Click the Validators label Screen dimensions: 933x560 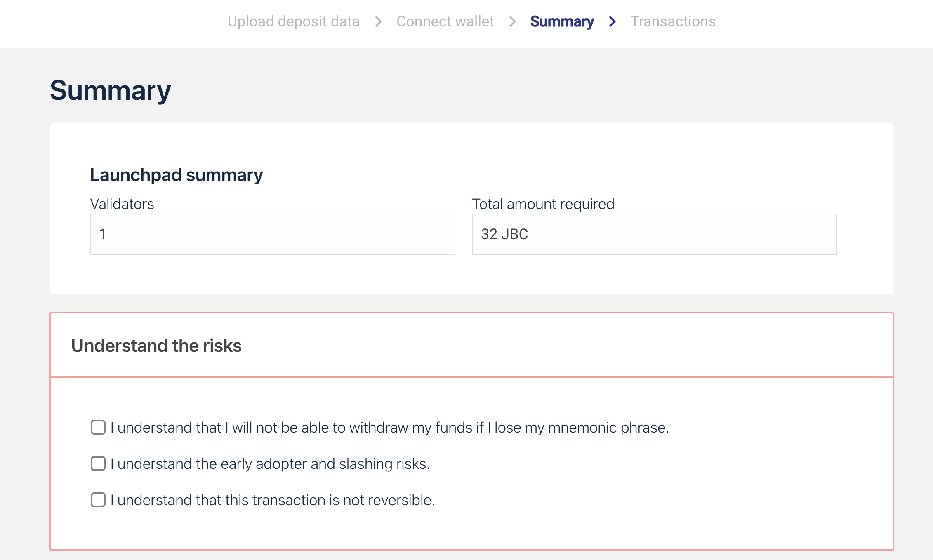(x=122, y=204)
